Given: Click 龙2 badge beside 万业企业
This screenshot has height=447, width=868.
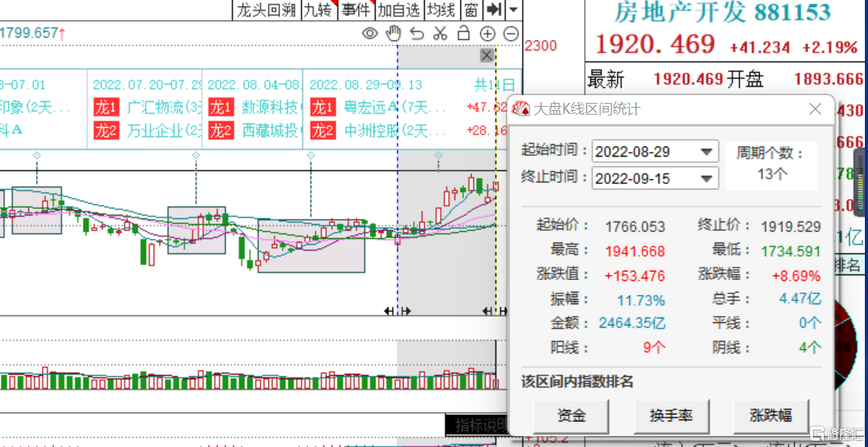Looking at the screenshot, I should (x=105, y=130).
